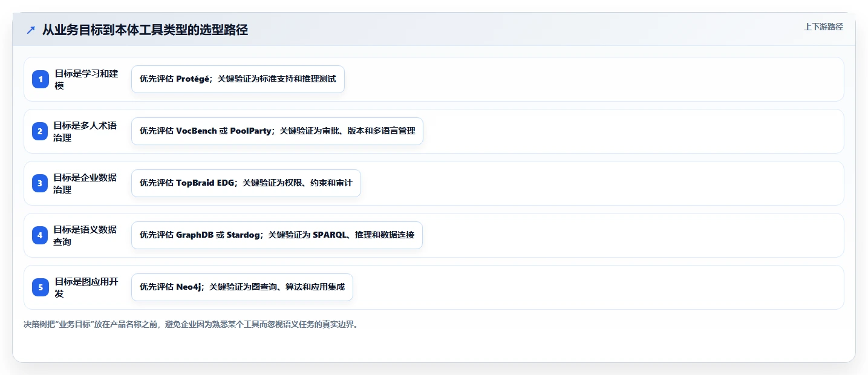The image size is (868, 375).
Task: Click the label 目标是图应用开发
Action: tap(86, 287)
